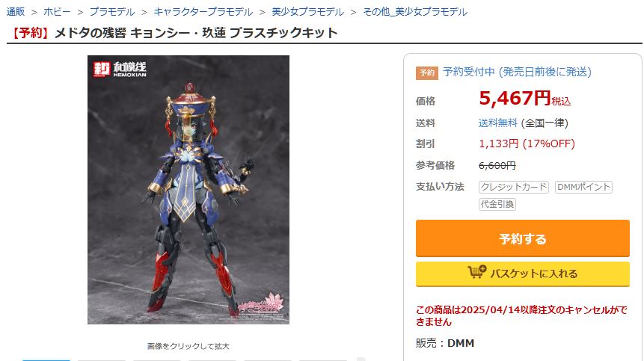Click the 画像をクリックして拡大 caption
The width and height of the screenshot is (644, 361).
[188, 346]
